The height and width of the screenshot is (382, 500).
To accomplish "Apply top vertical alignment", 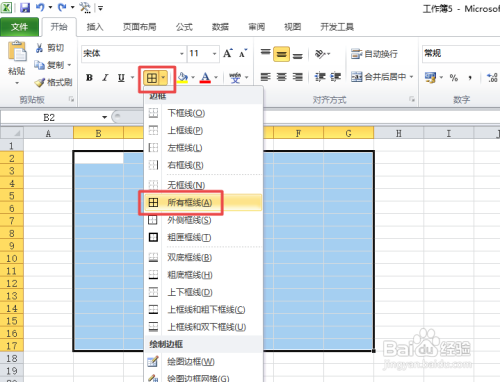I will coord(266,54).
